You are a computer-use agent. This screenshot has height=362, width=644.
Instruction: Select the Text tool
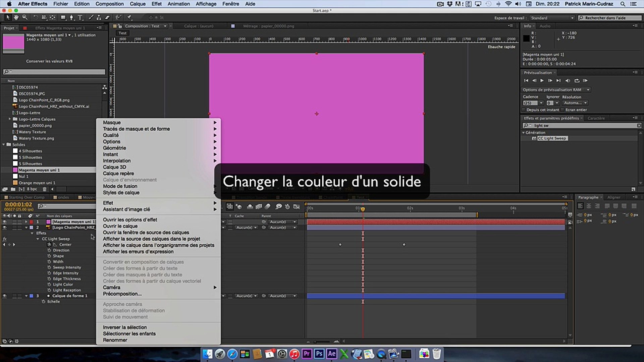click(x=80, y=17)
